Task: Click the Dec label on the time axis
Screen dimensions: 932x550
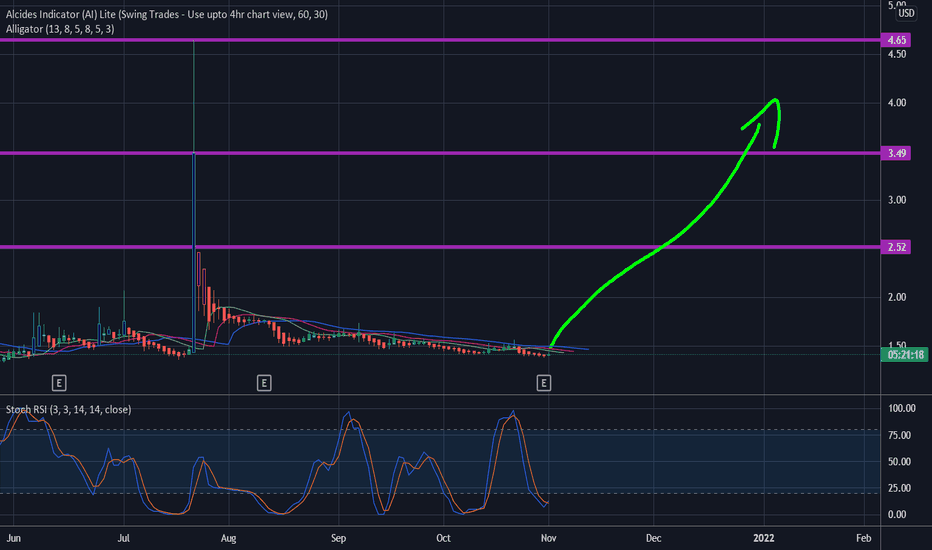Action: click(x=653, y=538)
